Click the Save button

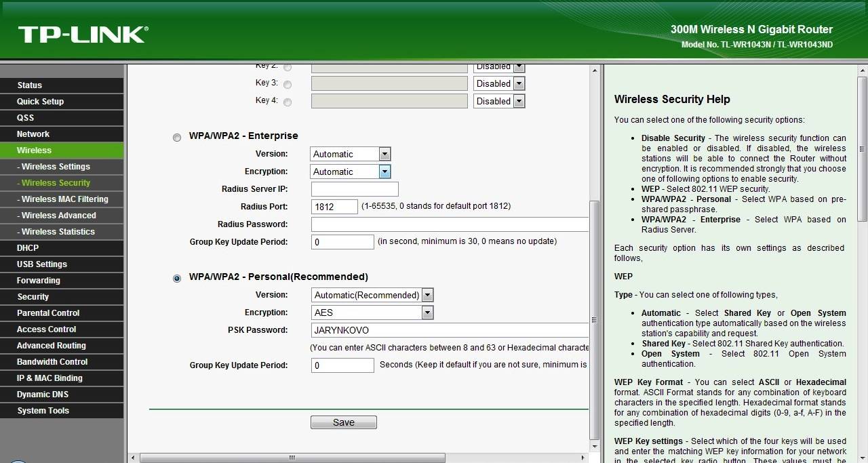coord(344,422)
